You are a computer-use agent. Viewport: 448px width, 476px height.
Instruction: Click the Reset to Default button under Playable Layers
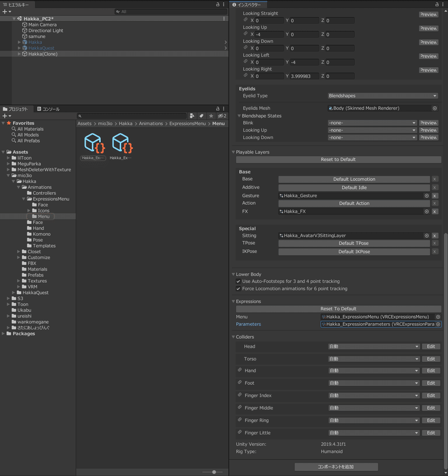[338, 160]
